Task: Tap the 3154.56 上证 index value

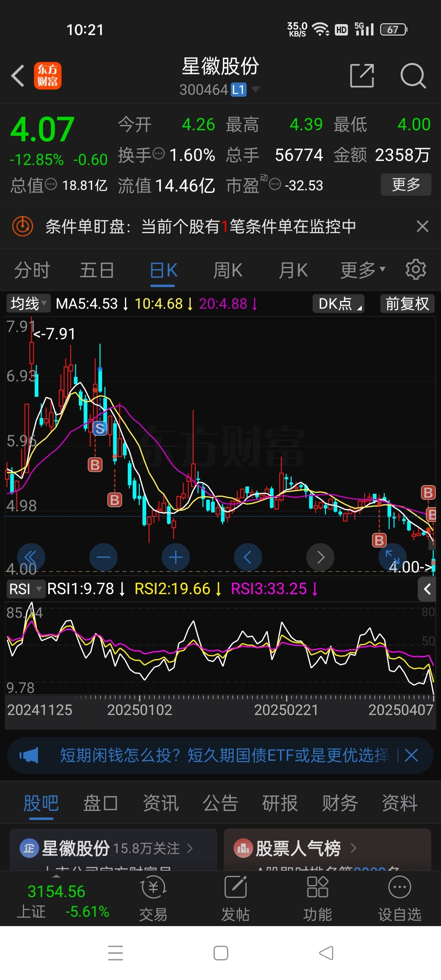Action: pos(56,891)
